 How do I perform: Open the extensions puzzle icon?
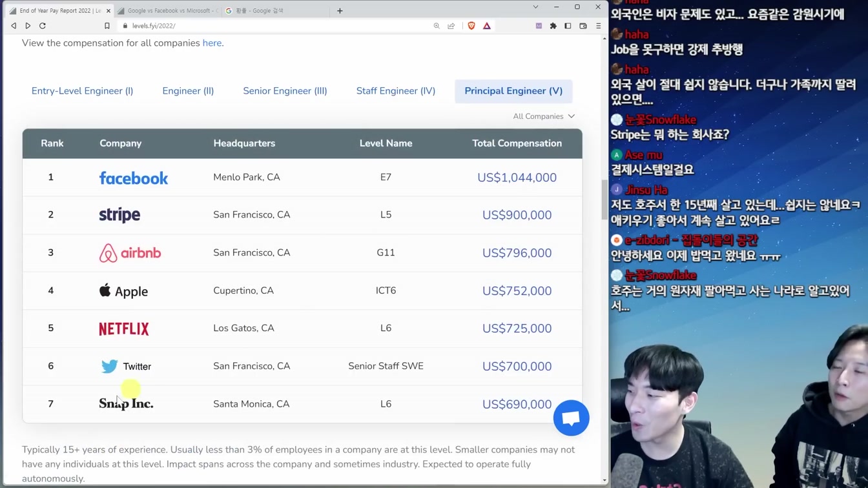[553, 26]
